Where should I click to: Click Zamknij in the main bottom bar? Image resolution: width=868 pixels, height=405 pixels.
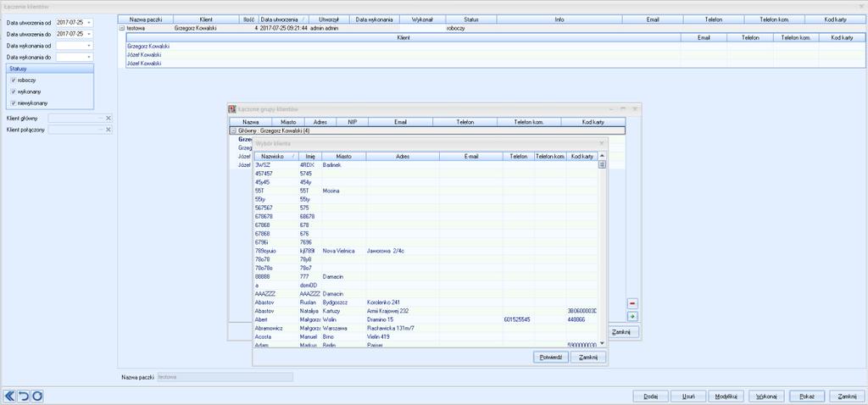click(x=847, y=397)
